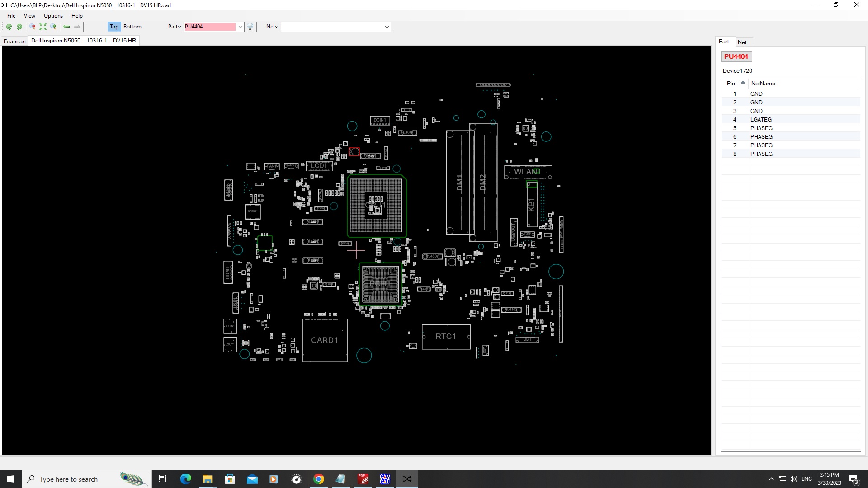Open the Parts dropdown arrow

[241, 27]
